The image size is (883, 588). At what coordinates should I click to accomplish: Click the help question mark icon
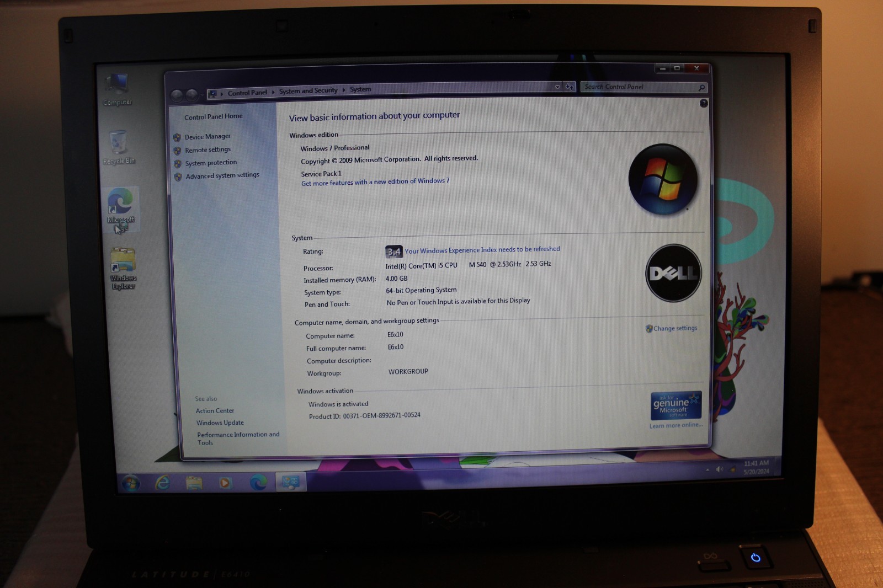pyautogui.click(x=704, y=103)
